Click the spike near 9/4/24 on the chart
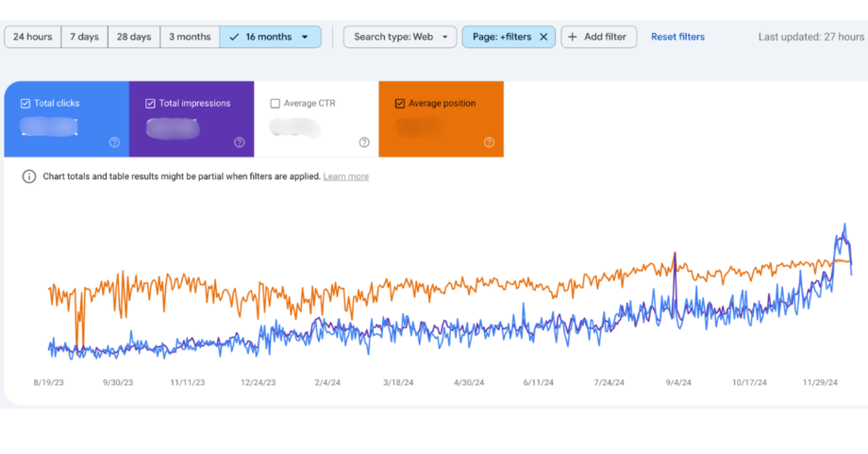 (x=675, y=255)
